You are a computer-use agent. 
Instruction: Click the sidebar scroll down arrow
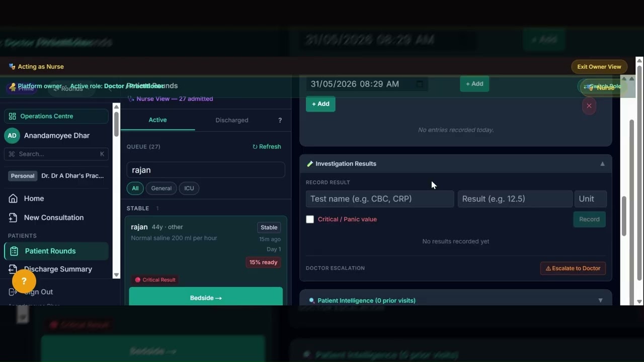pyautogui.click(x=117, y=275)
